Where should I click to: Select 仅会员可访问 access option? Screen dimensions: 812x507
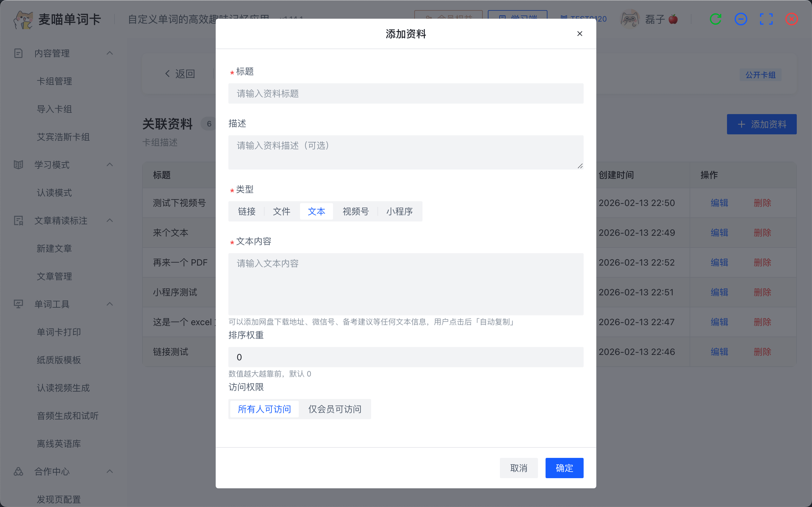click(335, 409)
